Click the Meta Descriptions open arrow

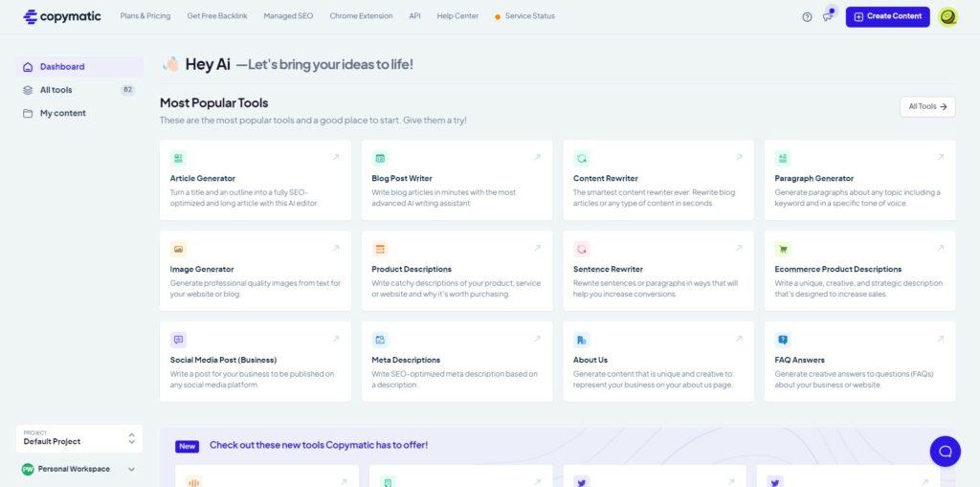[x=538, y=339]
